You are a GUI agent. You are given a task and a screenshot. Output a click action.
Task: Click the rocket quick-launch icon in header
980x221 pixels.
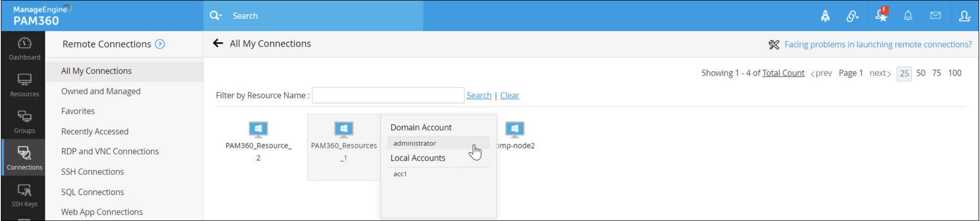(x=825, y=16)
